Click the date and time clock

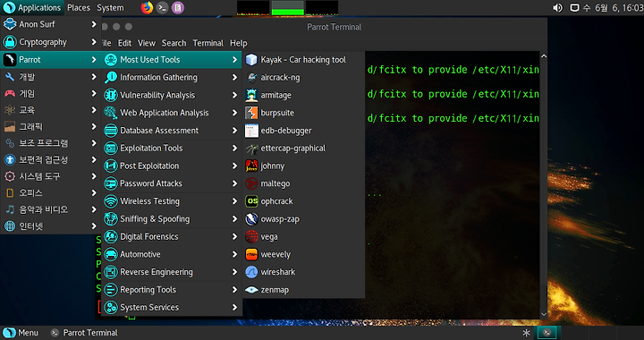tap(614, 8)
